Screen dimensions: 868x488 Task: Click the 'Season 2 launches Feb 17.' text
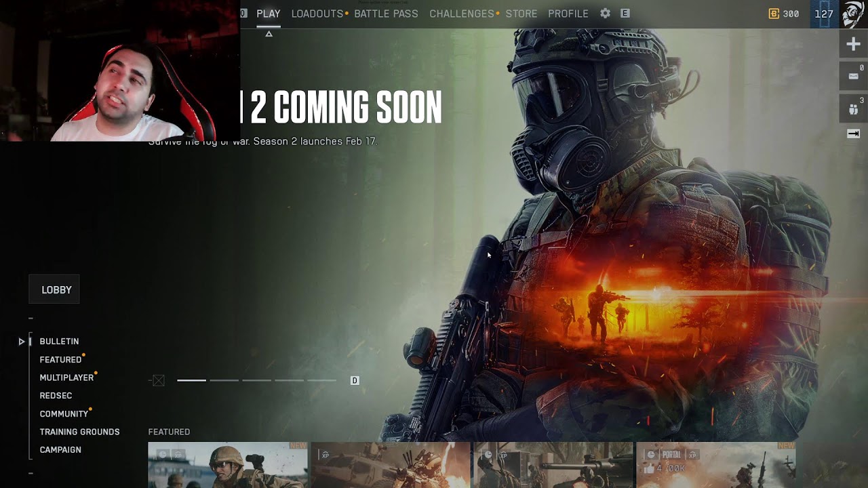[315, 142]
